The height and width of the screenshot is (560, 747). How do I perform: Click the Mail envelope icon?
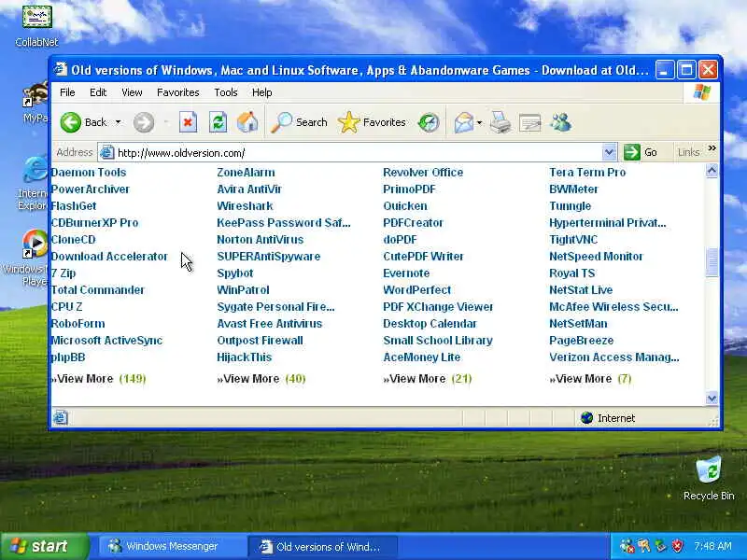click(463, 122)
